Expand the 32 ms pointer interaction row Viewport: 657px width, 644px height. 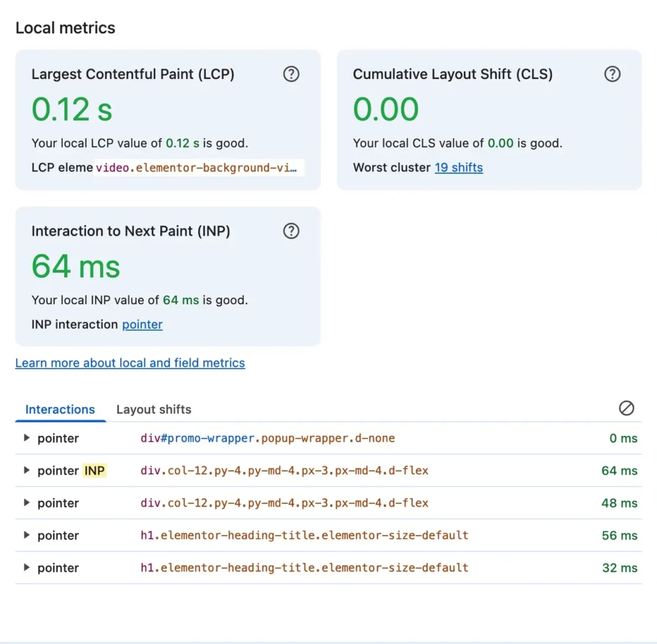[x=26, y=568]
